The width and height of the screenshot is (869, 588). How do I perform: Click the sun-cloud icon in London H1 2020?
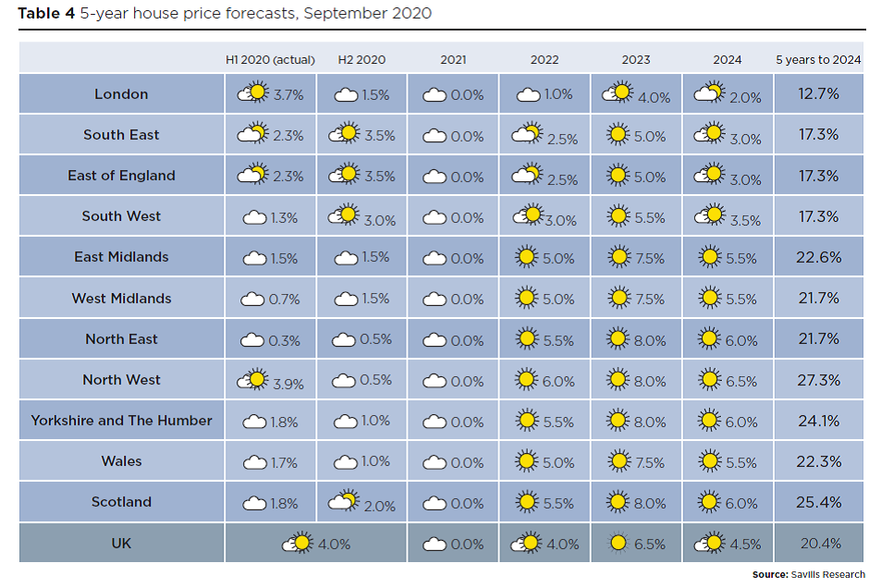(x=253, y=92)
